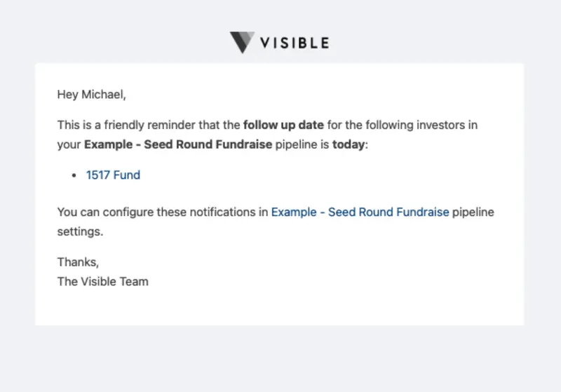Viewport: 561px width, 392px height.
Task: Click "You can configure these notifications in" text
Action: tap(161, 212)
